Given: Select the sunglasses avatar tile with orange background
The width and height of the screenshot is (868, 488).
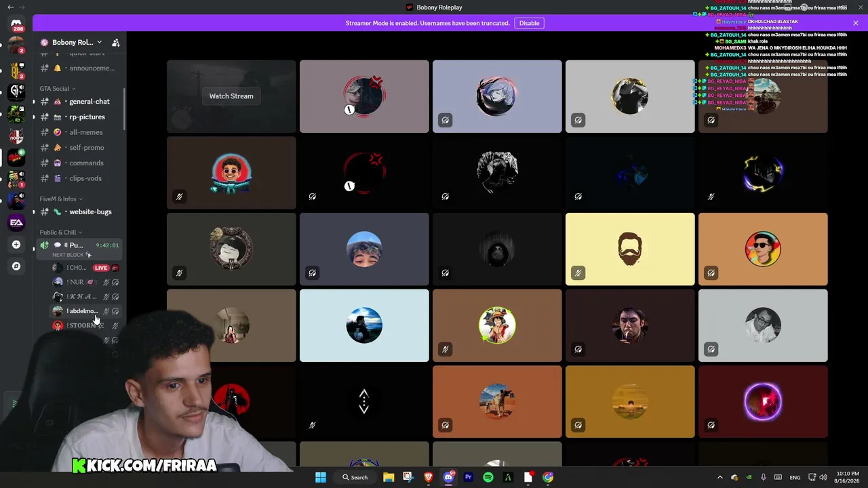Looking at the screenshot, I should 763,249.
